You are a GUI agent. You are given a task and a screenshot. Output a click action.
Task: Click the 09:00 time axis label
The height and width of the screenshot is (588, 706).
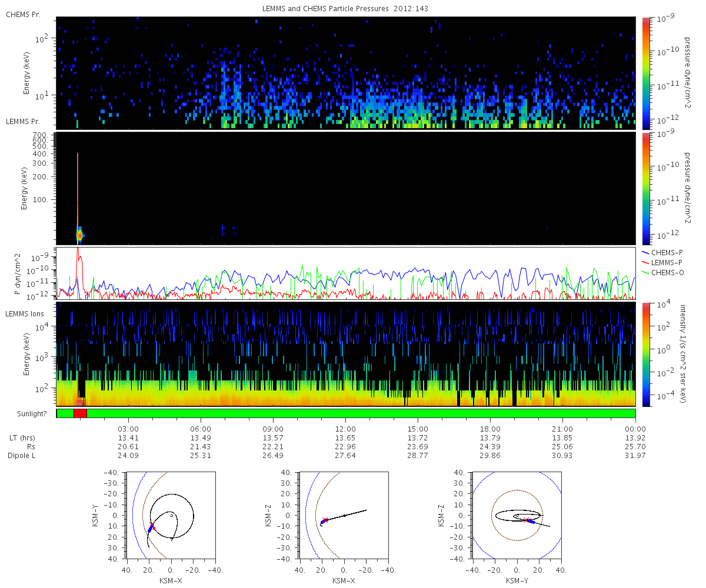[273, 429]
